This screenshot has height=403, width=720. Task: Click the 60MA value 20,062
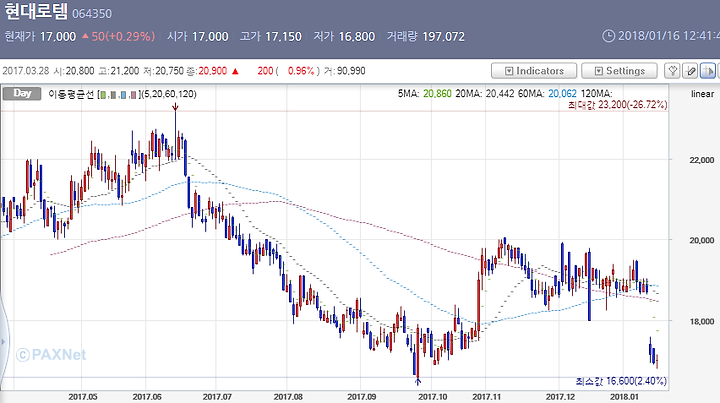point(562,94)
